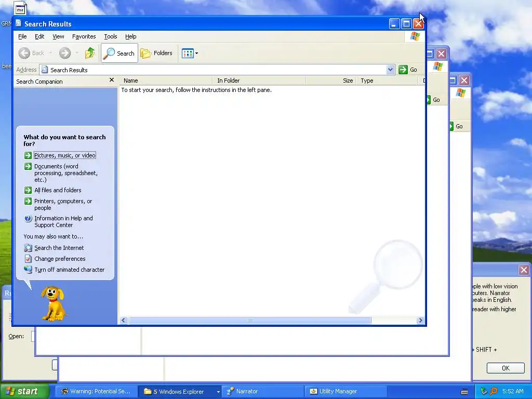The width and height of the screenshot is (532, 399).
Task: Click the Back navigation arrow icon
Action: (24, 53)
